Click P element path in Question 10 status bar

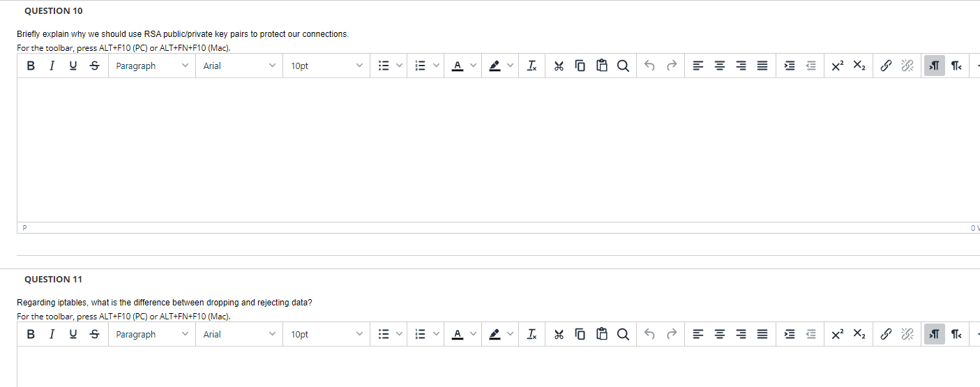pos(24,228)
